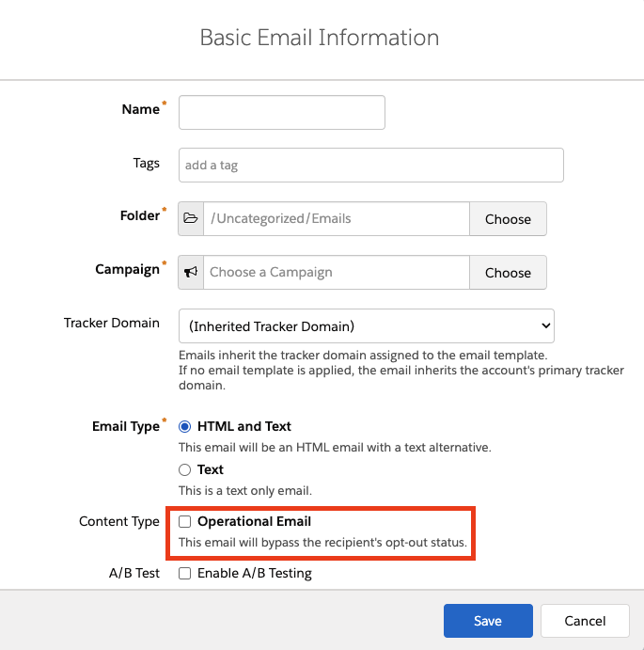Focus the Name text input box

[281, 112]
